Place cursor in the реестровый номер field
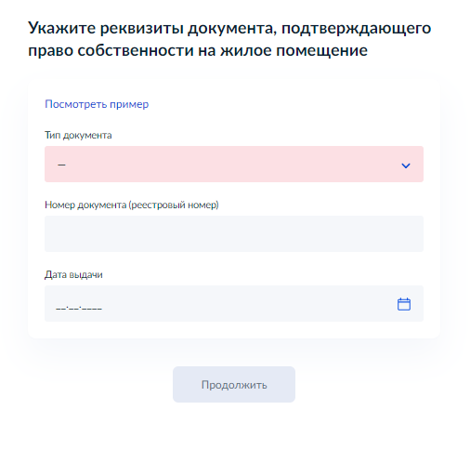The width and height of the screenshot is (470, 476). (234, 233)
